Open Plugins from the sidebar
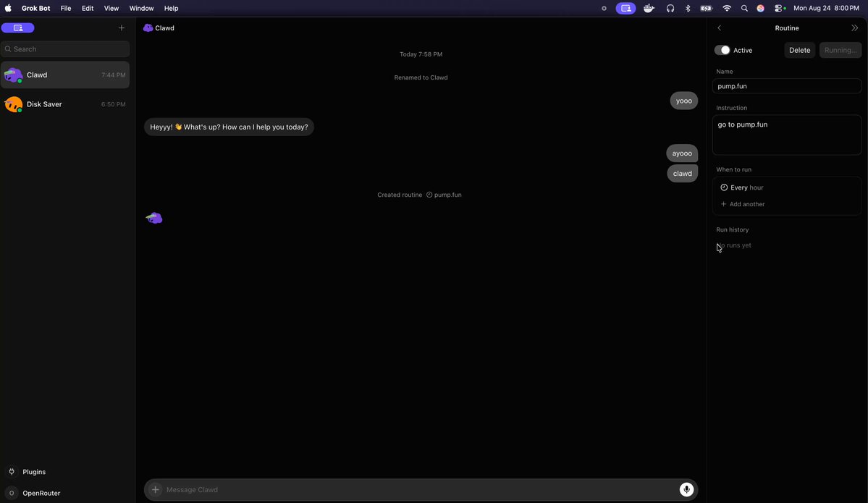Viewport: 868px width, 503px height. pos(34,472)
